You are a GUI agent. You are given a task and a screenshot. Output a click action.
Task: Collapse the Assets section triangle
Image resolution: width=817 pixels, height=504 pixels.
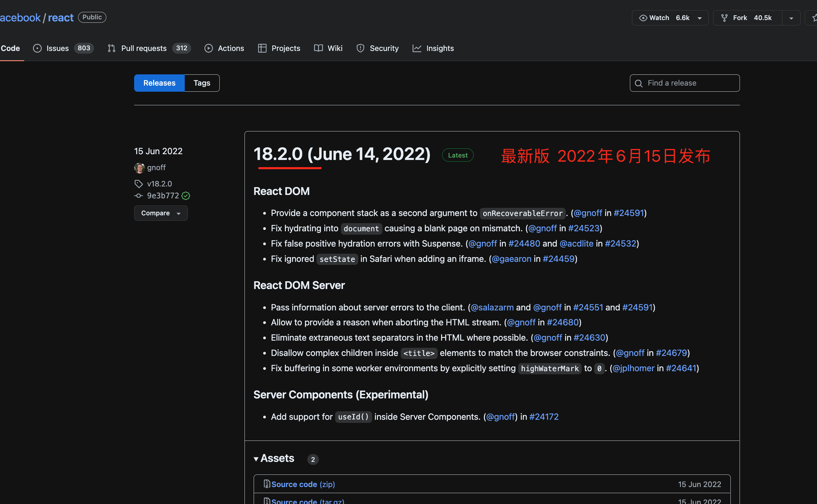coord(256,459)
